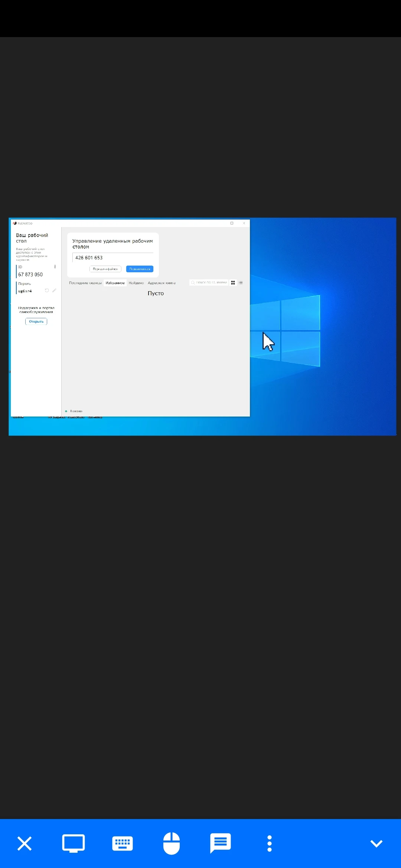Collapse the bottom toolbar with chevron
Viewport: 401px width, 868px height.
376,843
